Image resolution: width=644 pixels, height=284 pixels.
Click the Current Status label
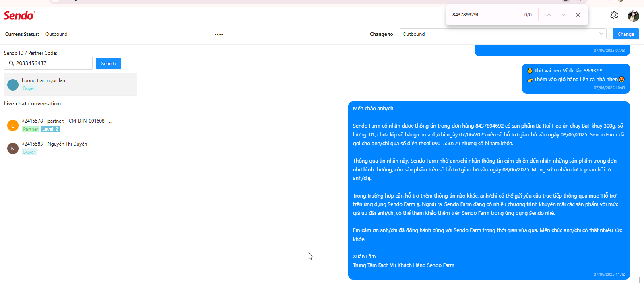[x=22, y=34]
